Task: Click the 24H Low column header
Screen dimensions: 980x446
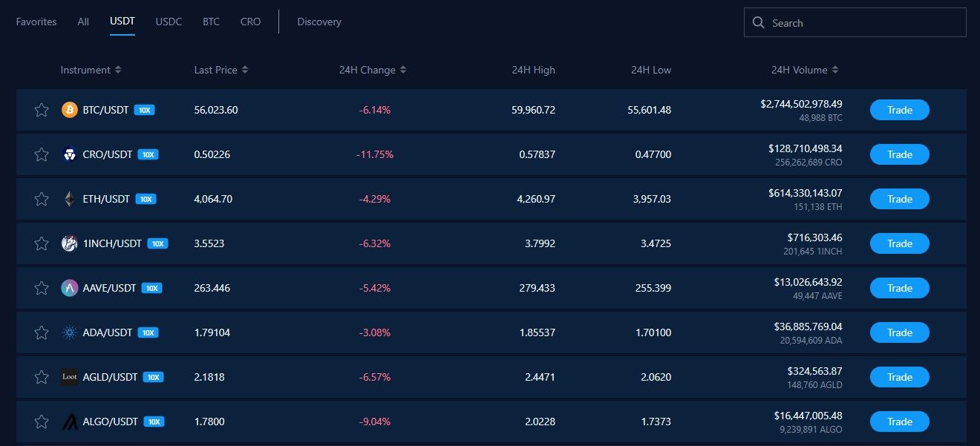Action: 651,70
